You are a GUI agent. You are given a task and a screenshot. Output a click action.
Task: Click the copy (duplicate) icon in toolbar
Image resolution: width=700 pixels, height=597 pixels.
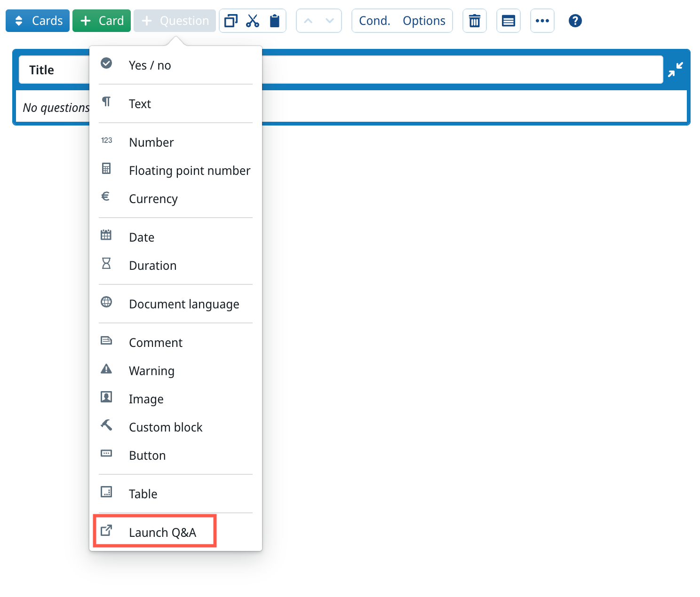coord(231,21)
